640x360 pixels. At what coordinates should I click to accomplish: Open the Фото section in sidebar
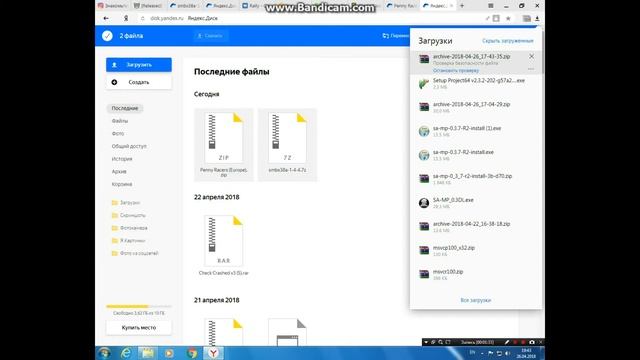[x=118, y=134]
